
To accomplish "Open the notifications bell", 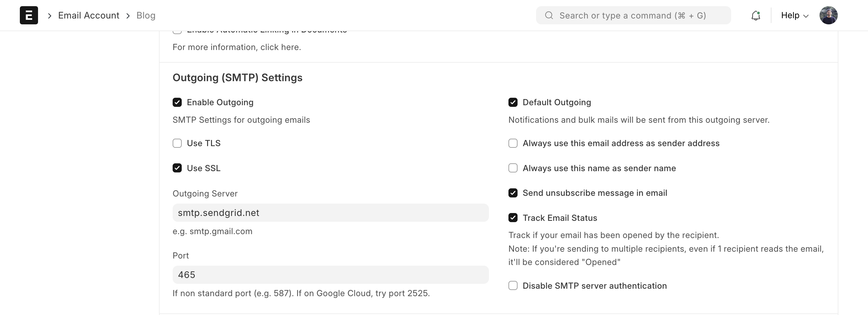I will pos(756,16).
